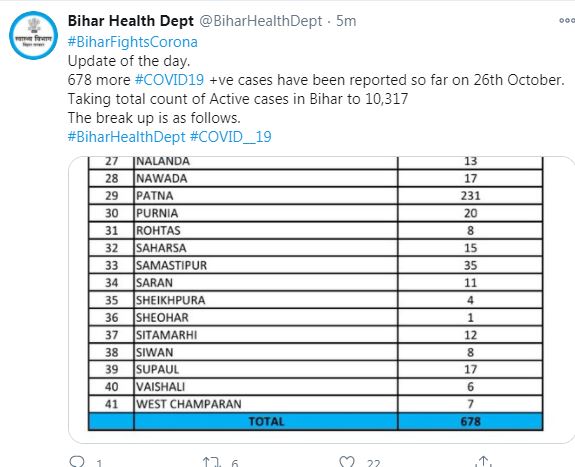The image size is (575, 467).
Task: Open the #COVID19 hashtag link
Action: click(169, 80)
